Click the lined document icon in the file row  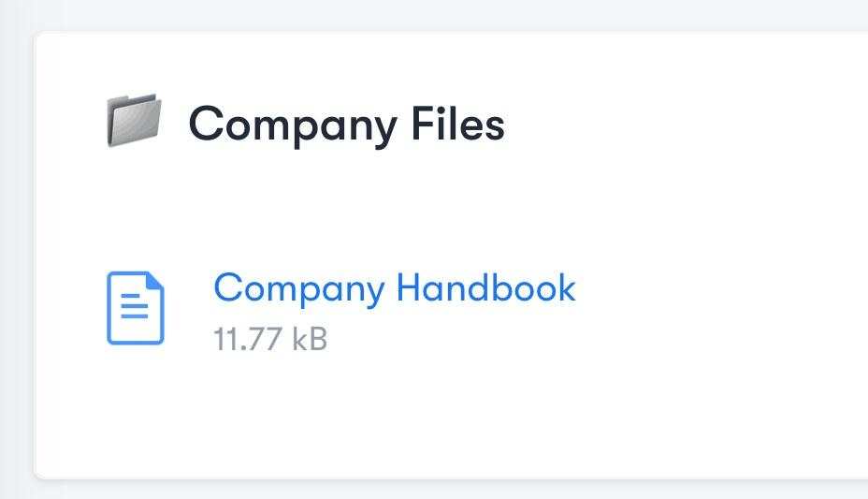136,308
